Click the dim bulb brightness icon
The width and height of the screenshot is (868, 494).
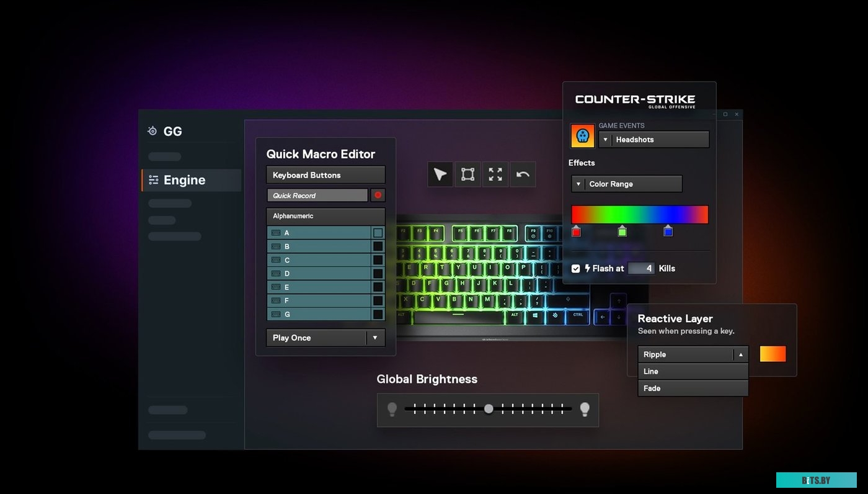coord(392,409)
